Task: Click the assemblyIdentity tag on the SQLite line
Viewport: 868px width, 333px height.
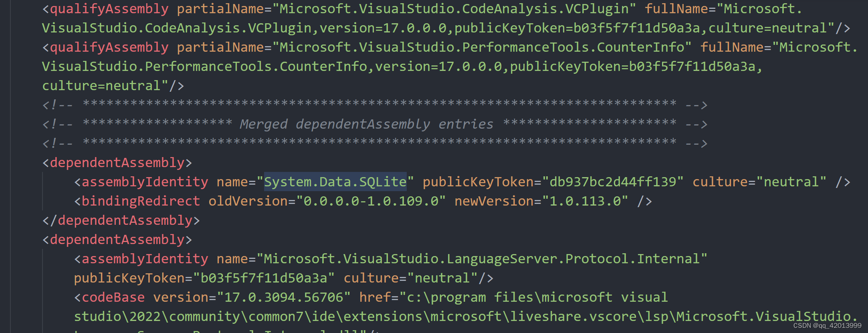Action: [145, 182]
